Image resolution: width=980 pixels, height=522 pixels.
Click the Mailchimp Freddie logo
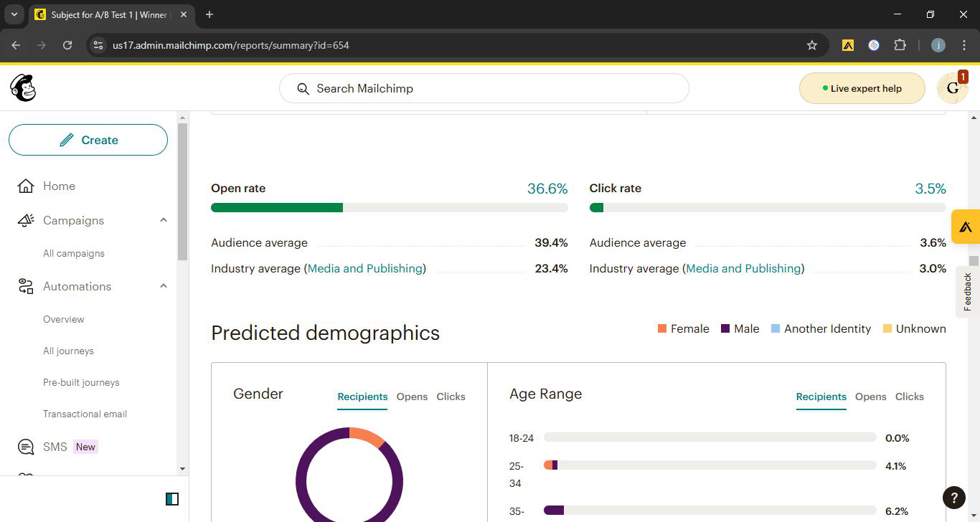click(x=23, y=88)
